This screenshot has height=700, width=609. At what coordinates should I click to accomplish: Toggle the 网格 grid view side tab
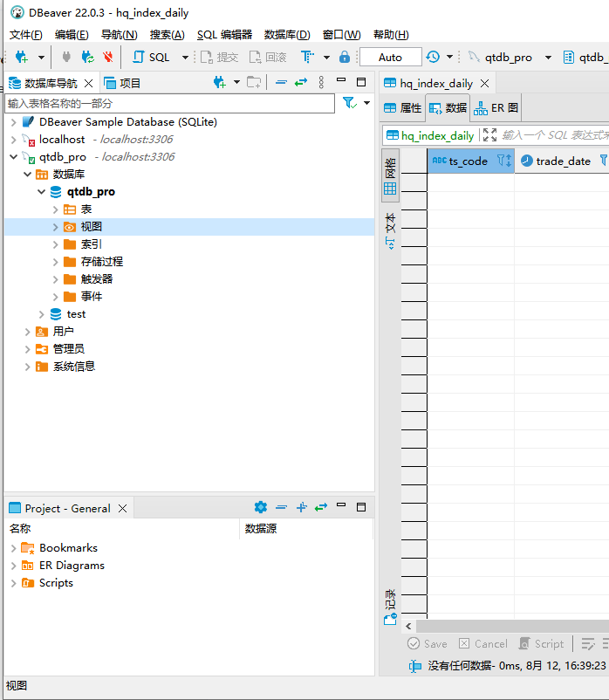[x=390, y=175]
